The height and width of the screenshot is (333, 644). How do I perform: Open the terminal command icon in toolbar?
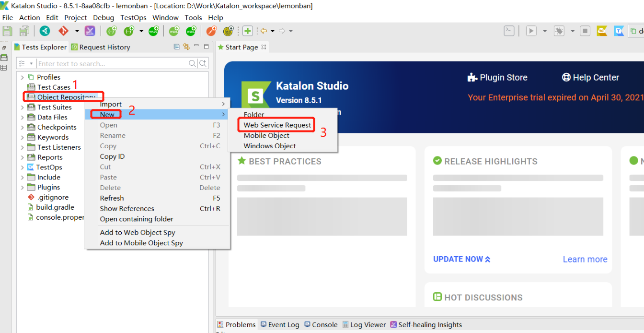pos(509,31)
